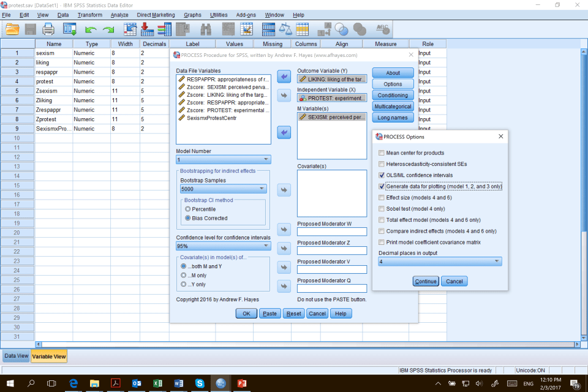Switch to the Data View tab
Image resolution: width=588 pixels, height=392 pixels.
click(15, 355)
